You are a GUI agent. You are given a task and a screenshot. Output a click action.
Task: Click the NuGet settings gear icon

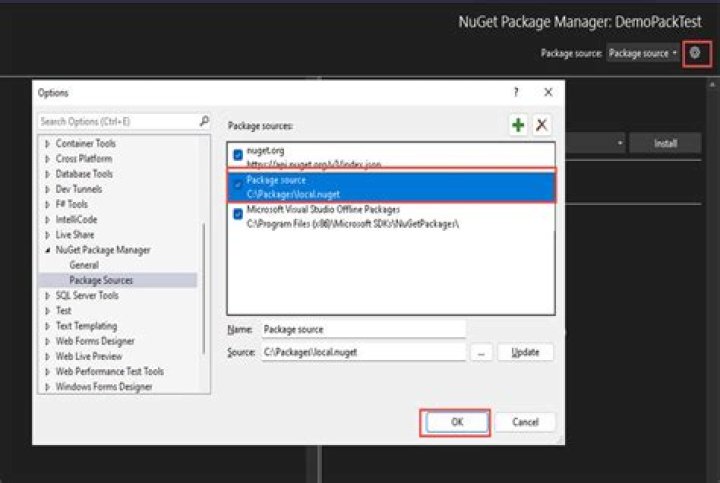click(x=697, y=53)
